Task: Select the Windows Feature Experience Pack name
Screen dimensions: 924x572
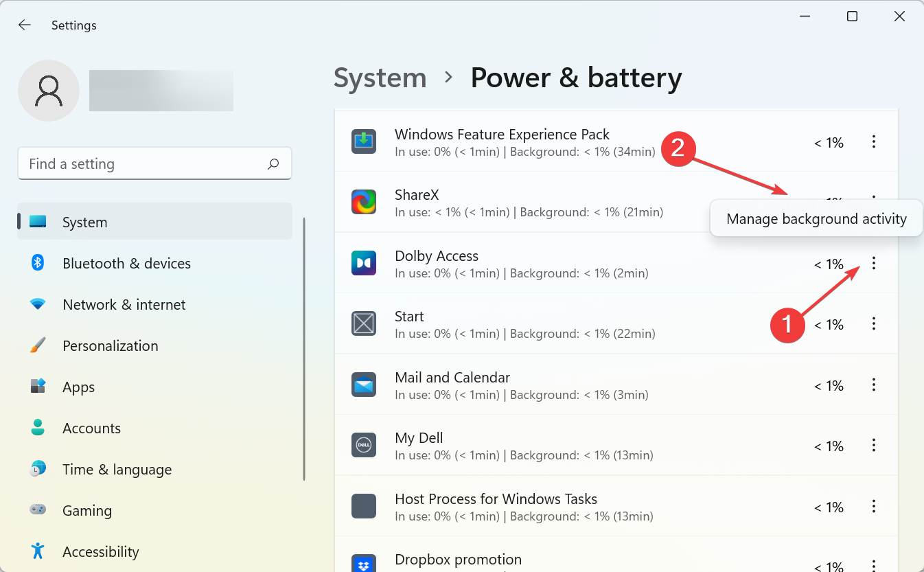Action: [x=503, y=135]
